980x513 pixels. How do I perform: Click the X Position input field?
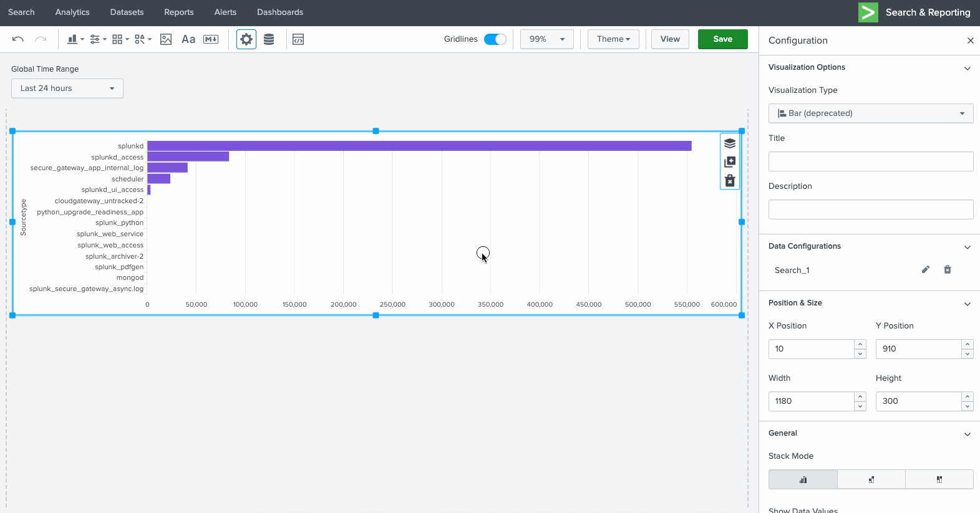(811, 349)
